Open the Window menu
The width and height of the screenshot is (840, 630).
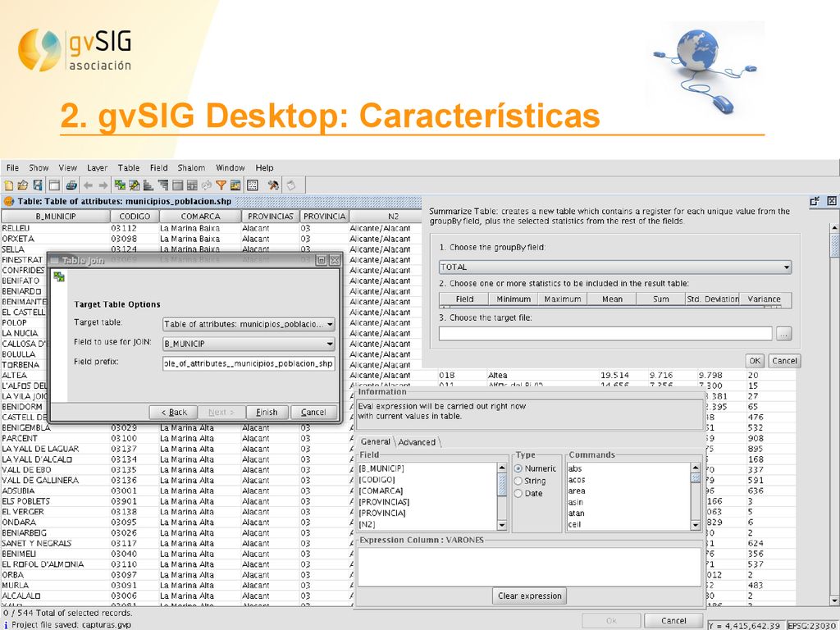tap(231, 167)
